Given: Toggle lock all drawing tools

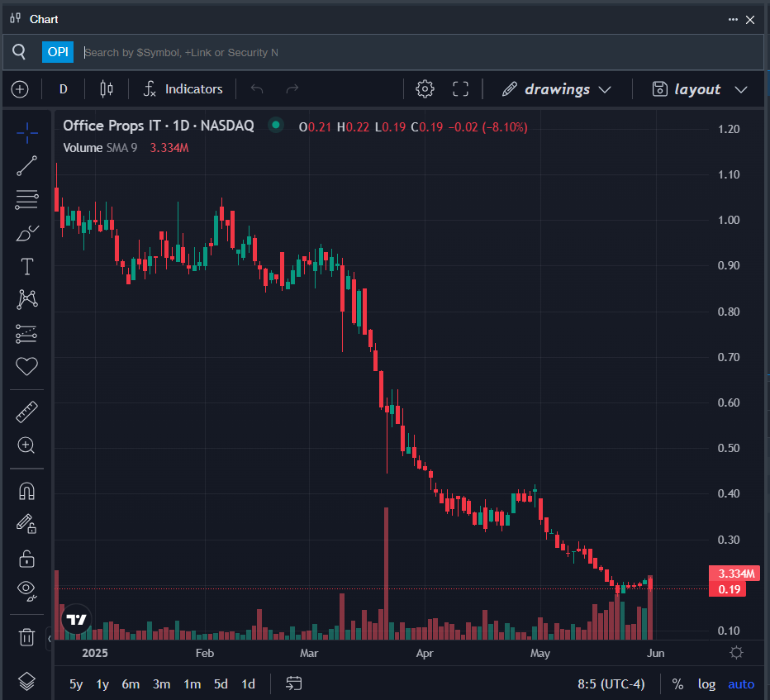Looking at the screenshot, I should coord(27,559).
